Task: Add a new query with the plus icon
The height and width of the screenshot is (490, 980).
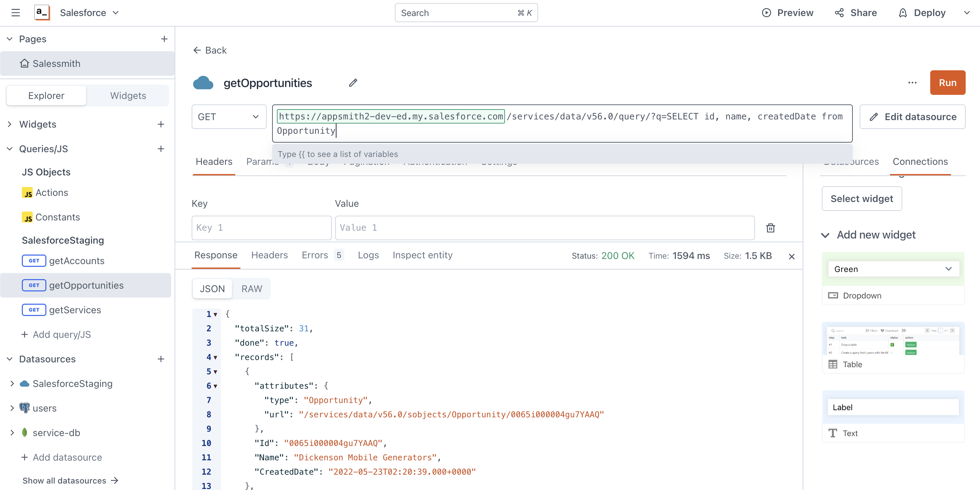Action: 161,149
